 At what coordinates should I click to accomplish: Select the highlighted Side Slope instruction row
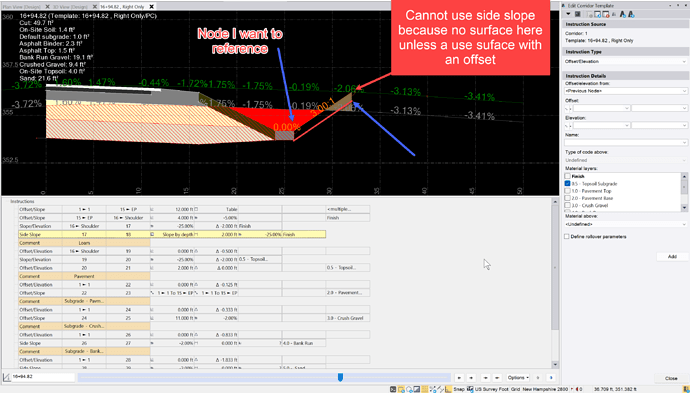click(x=172, y=235)
